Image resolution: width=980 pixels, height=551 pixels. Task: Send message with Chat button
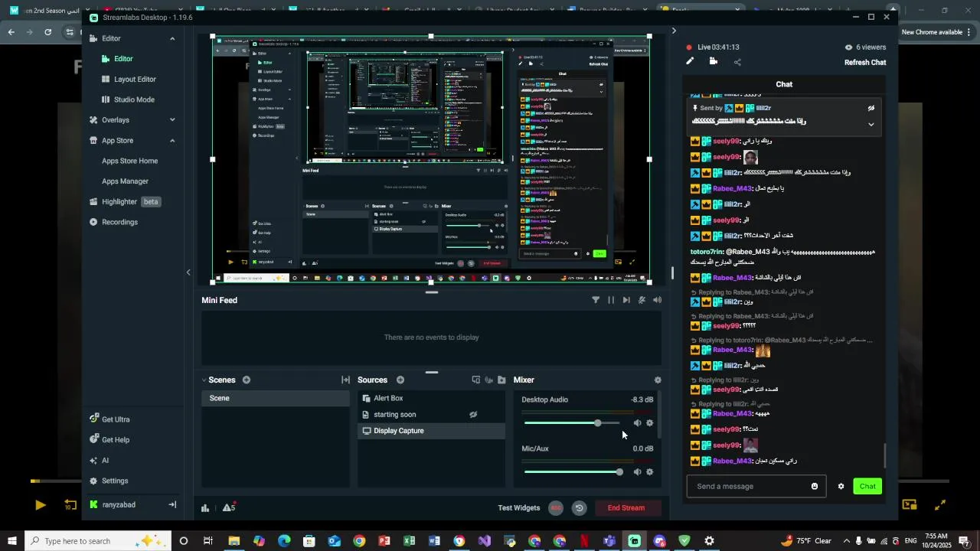click(x=867, y=487)
